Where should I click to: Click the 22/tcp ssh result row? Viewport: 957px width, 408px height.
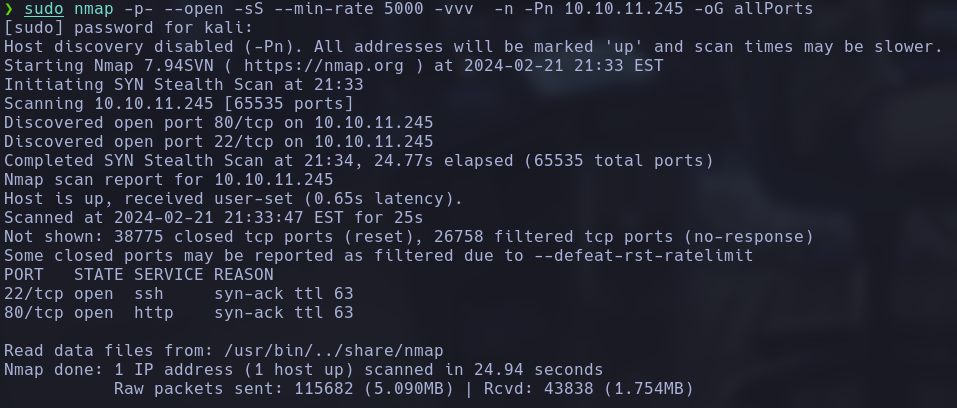[178, 293]
